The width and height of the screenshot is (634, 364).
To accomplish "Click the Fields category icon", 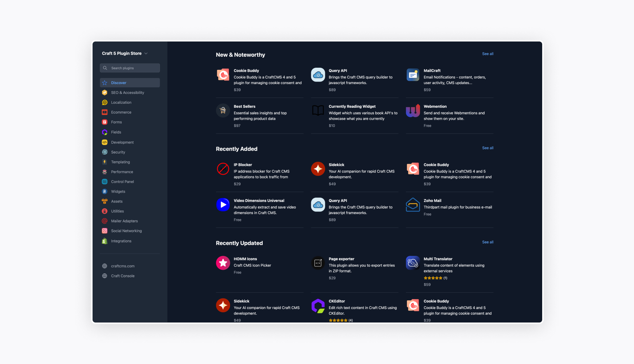I will 105,132.
